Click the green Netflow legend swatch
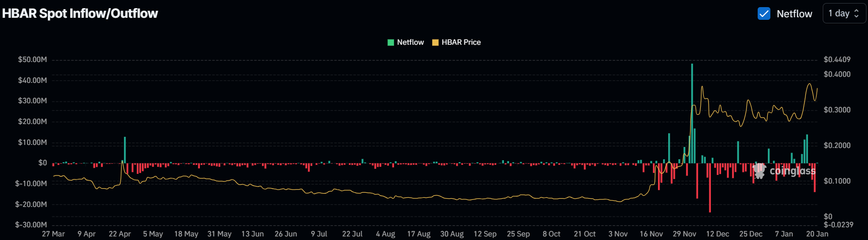Screen dimensions: 868x240 pos(391,42)
